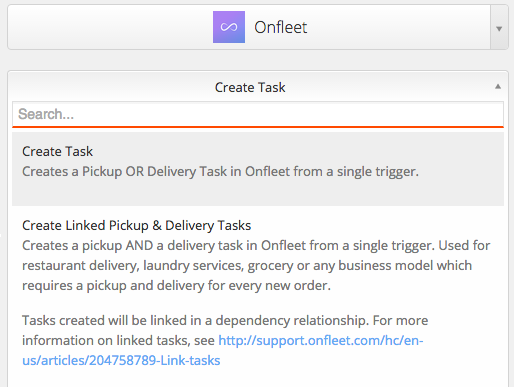Click 'information on linked tasks, see' text
The width and height of the screenshot is (514, 387).
pyautogui.click(x=118, y=340)
